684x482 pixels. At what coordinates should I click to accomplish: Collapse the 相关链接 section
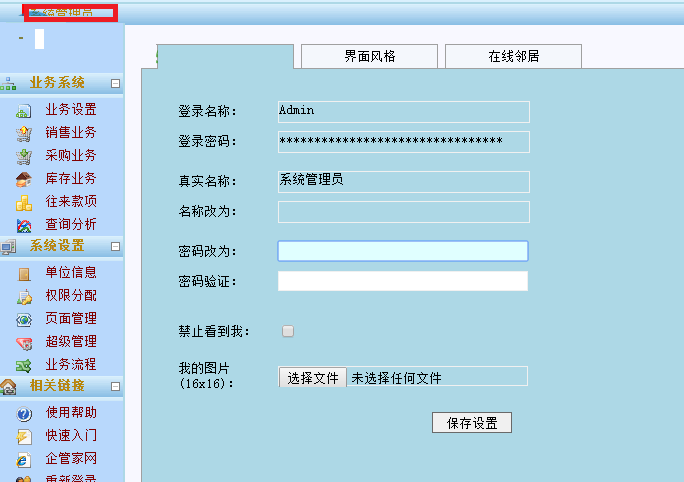pos(115,386)
